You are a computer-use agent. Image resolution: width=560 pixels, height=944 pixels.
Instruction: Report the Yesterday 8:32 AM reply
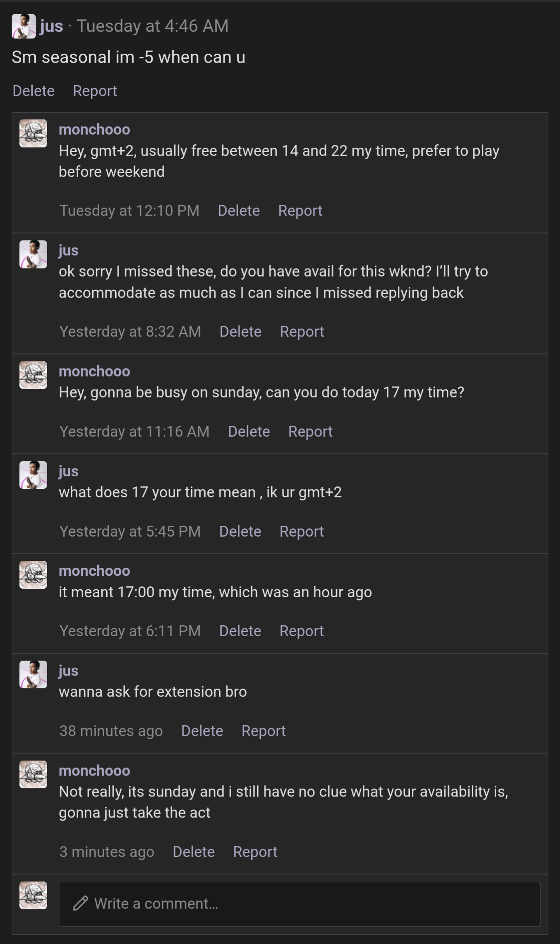[x=302, y=332]
